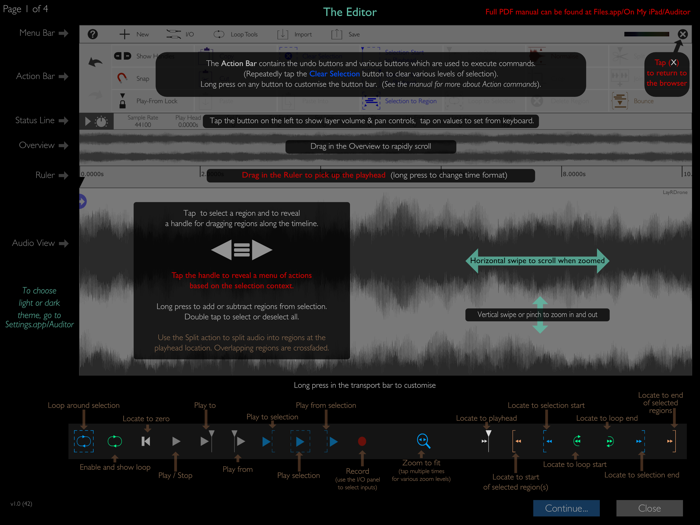Click the Play Head time value
Viewport: 700px width, 525px height.
click(188, 125)
